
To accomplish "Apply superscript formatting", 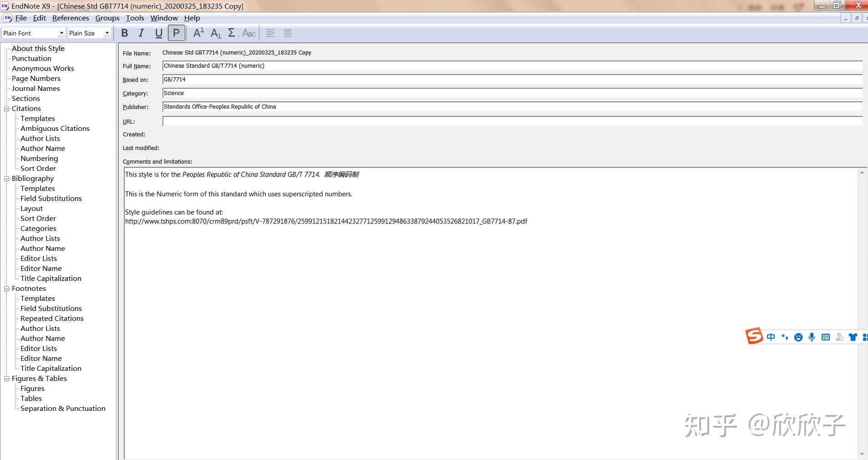I will click(198, 33).
